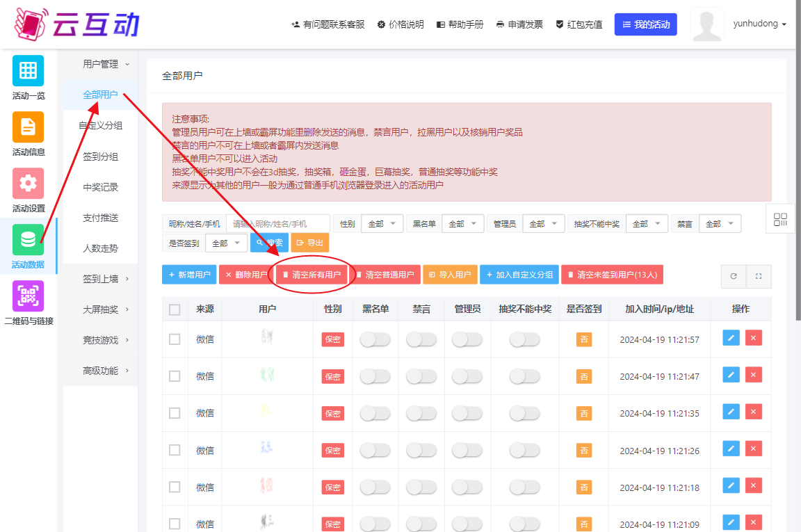Toggle 黑名单 for user joined 11:21:18
The width and height of the screenshot is (801, 532).
[x=375, y=487]
